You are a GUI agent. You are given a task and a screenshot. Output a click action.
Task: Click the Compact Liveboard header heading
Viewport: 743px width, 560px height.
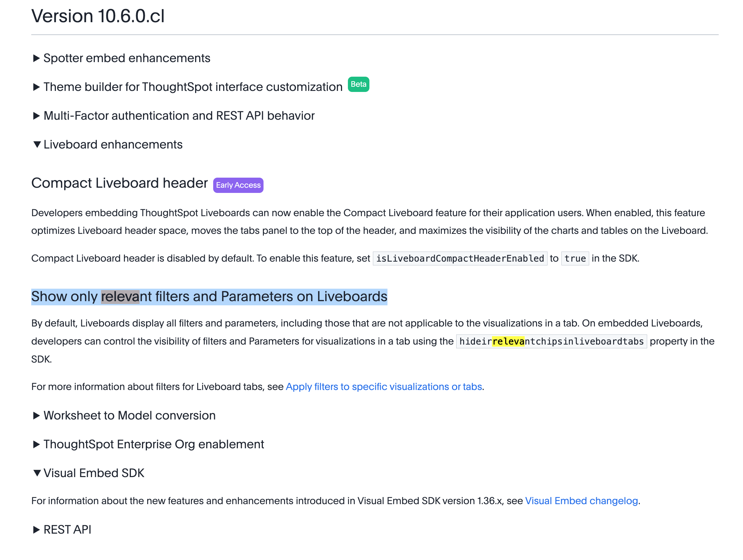click(119, 183)
